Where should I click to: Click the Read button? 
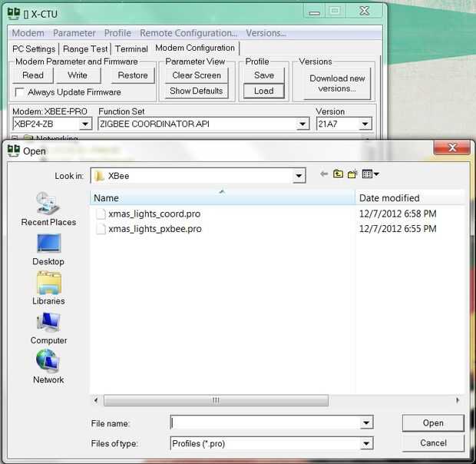pyautogui.click(x=33, y=75)
